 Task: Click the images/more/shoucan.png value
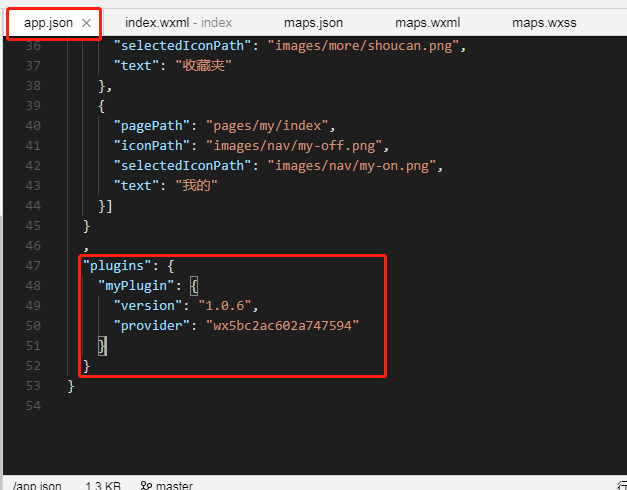point(363,46)
